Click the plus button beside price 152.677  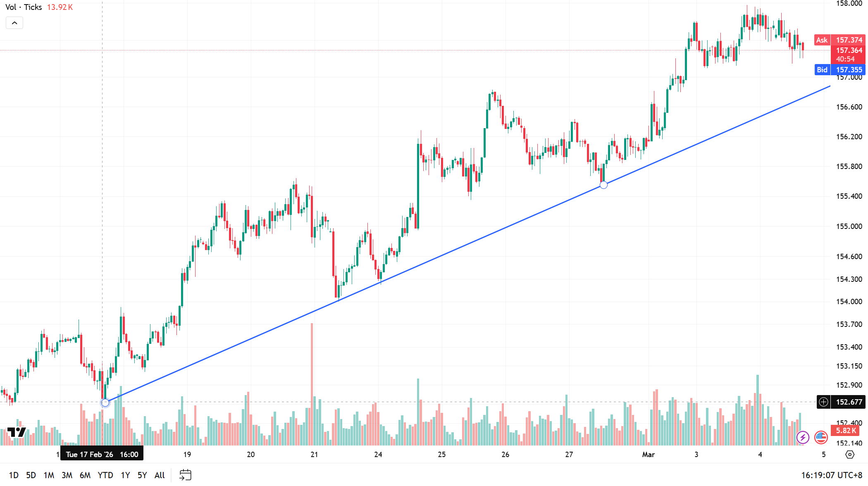coord(823,402)
